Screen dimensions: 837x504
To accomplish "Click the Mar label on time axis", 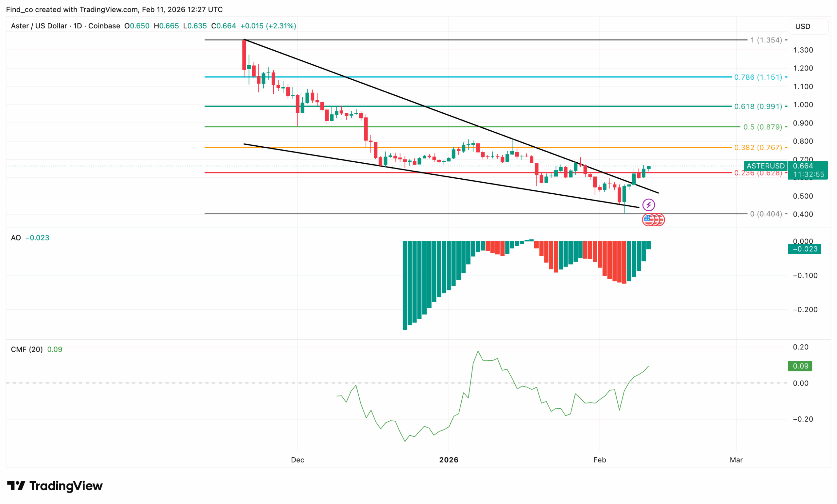I will click(x=736, y=460).
